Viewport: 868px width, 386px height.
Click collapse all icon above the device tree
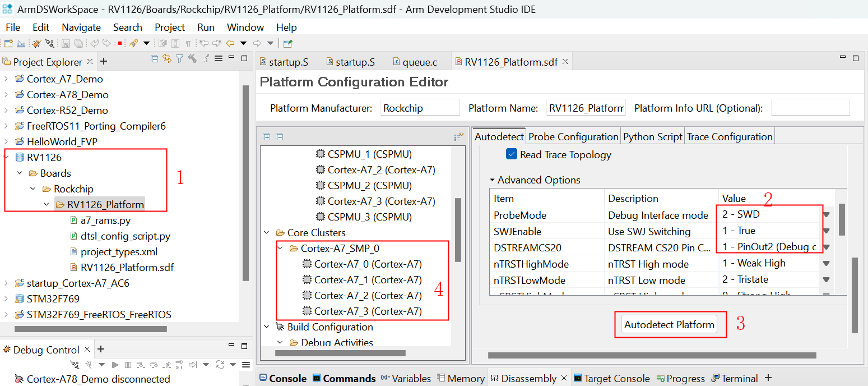point(279,136)
